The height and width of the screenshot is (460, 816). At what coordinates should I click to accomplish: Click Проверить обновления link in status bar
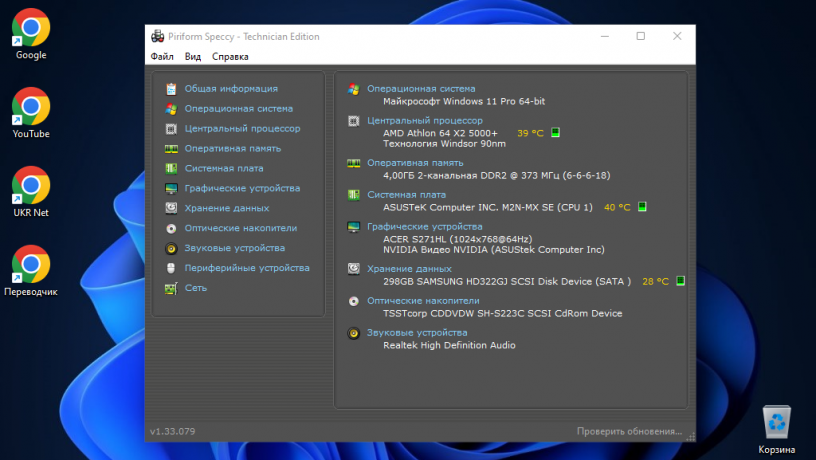[629, 431]
